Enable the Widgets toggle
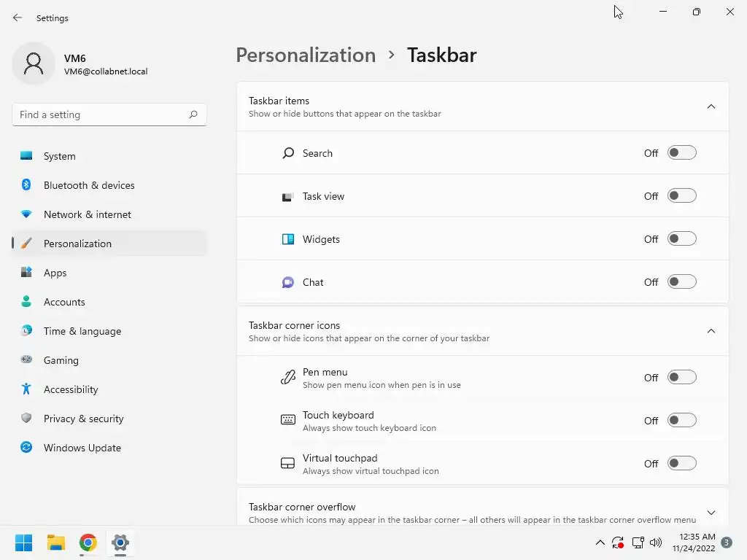747x560 pixels. [682, 238]
